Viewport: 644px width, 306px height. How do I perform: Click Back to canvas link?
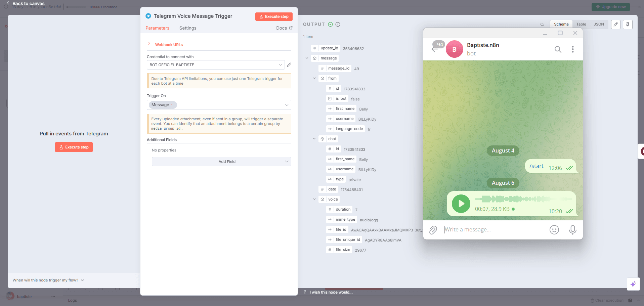pos(26,3)
